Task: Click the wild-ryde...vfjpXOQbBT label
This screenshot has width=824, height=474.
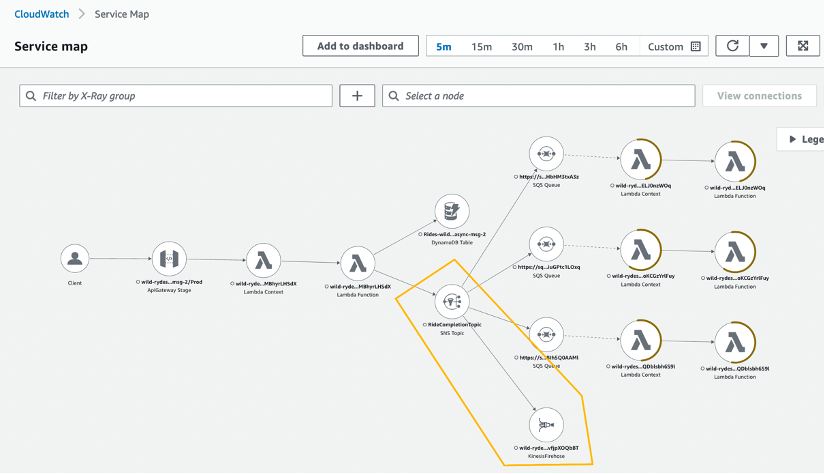Action: coord(549,448)
